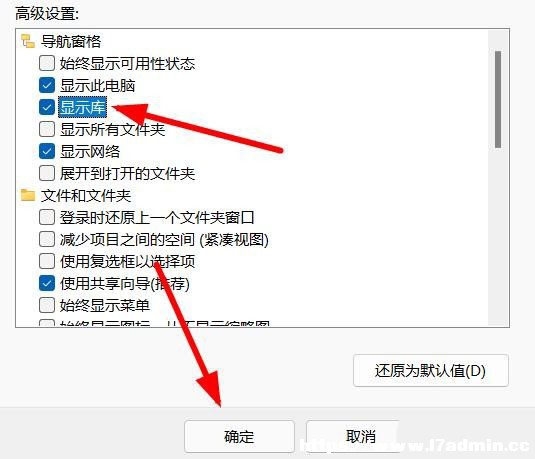Enable 减少项目之间的空间 compact view
Viewport: 535px width, 459px height.
[47, 239]
